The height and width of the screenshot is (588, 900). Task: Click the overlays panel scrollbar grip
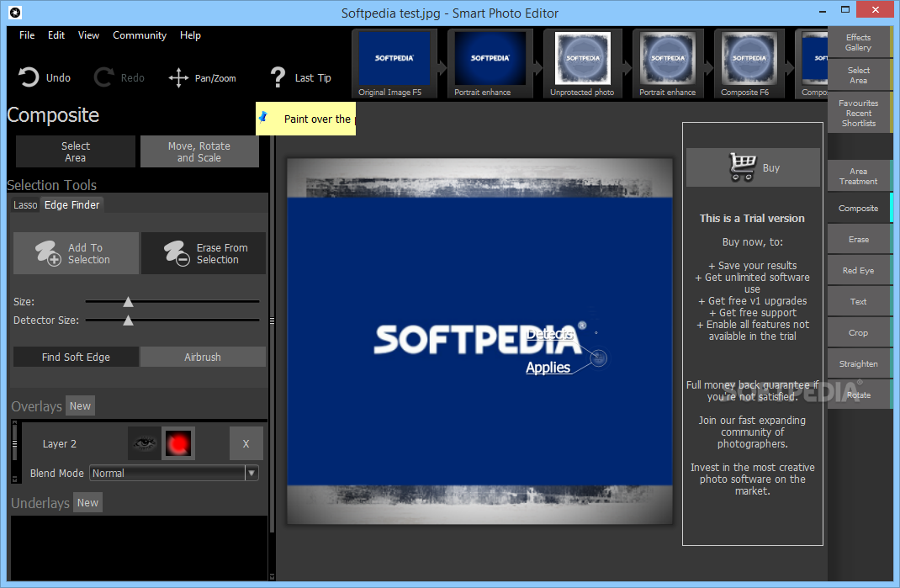tap(15, 443)
